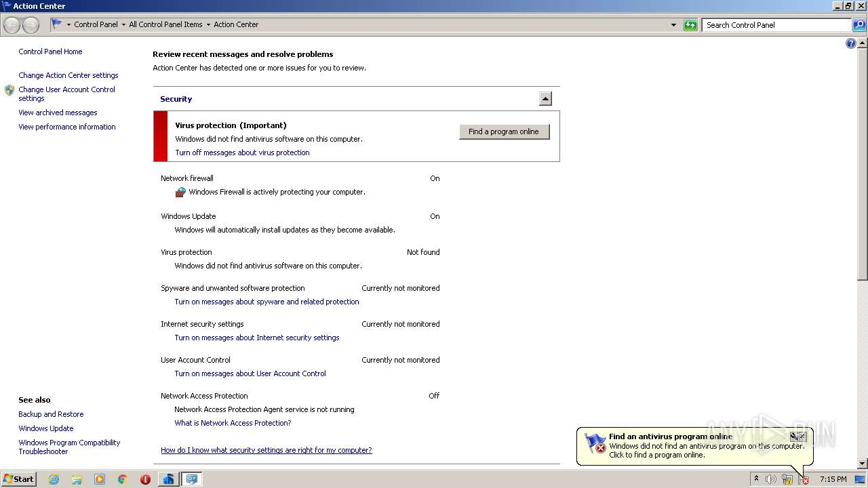Open Backup and Restore link
868x488 pixels.
click(x=51, y=414)
